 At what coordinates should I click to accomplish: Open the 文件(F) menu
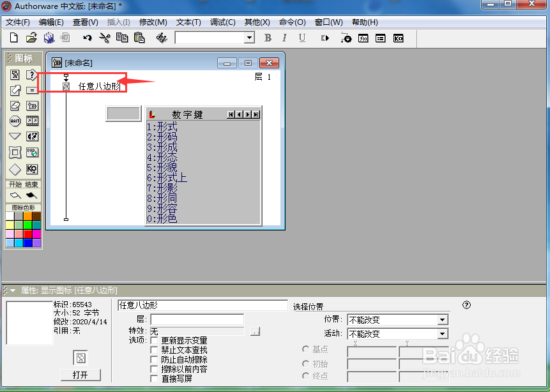tap(18, 22)
